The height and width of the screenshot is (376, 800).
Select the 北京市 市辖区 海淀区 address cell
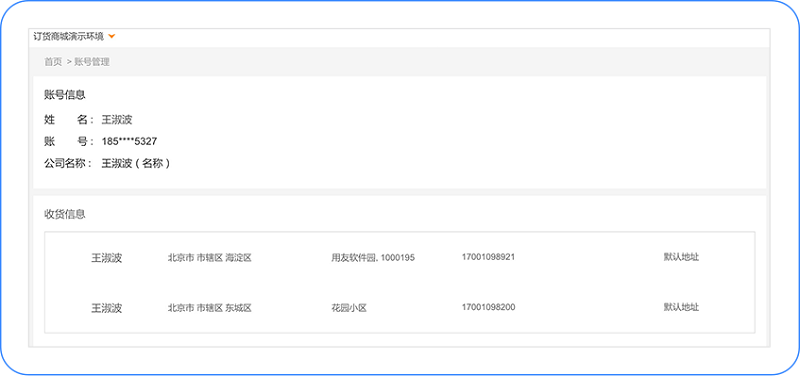pos(210,258)
